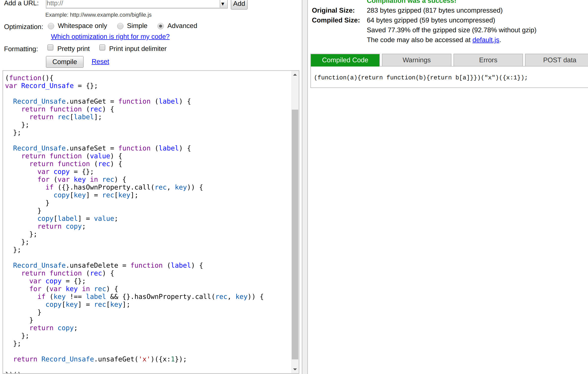Click the Add URL button
This screenshot has width=588, height=374.
239,4
